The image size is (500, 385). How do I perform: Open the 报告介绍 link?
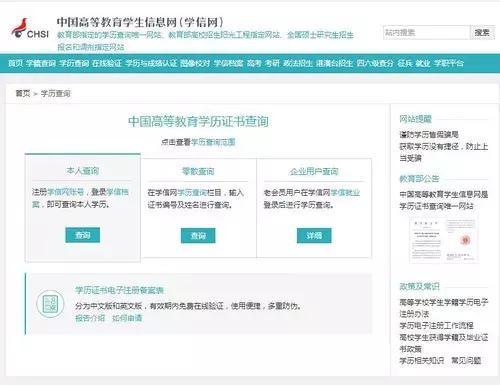(x=90, y=318)
